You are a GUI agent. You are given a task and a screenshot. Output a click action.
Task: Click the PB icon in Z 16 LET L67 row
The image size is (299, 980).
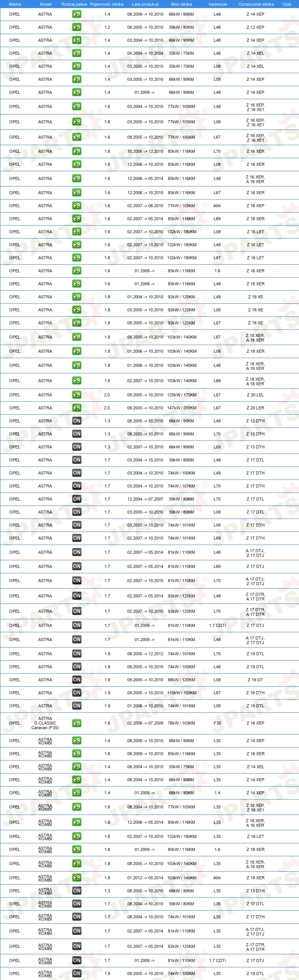[x=76, y=258]
